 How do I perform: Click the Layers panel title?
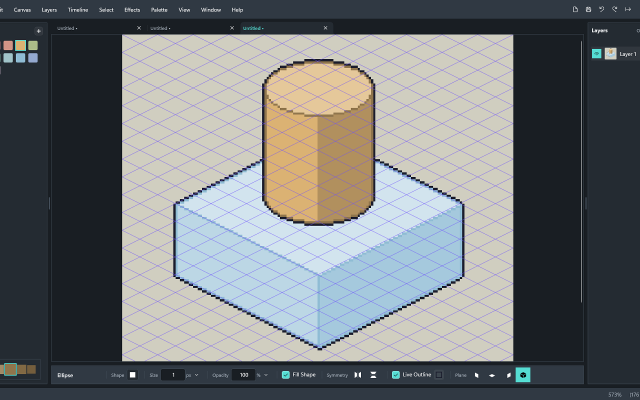(600, 31)
